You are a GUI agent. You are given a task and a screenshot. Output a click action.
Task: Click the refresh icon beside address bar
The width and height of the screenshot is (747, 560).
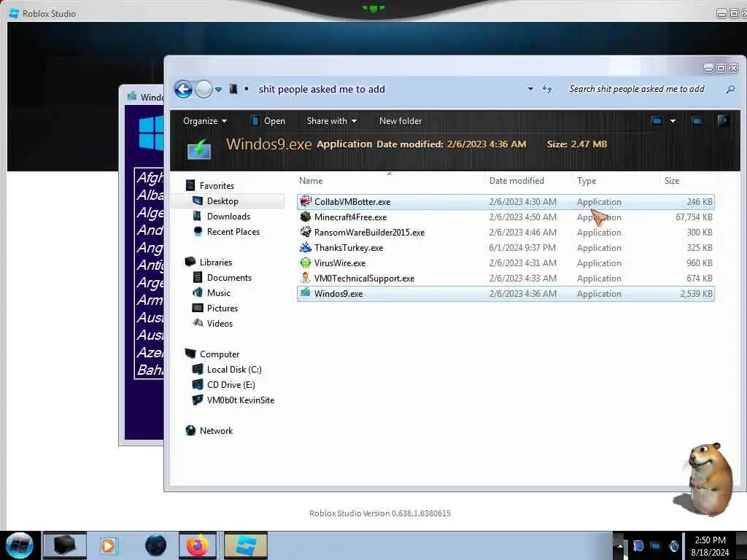pyautogui.click(x=547, y=89)
